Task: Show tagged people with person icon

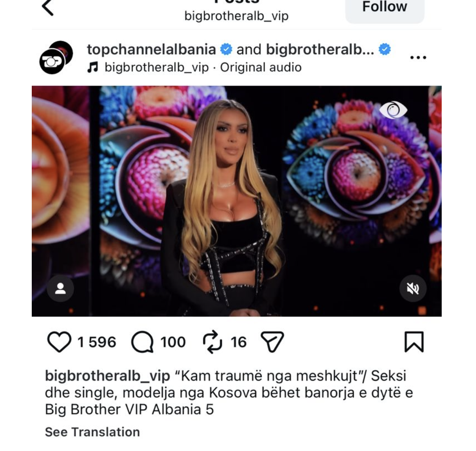Action: coord(61,289)
